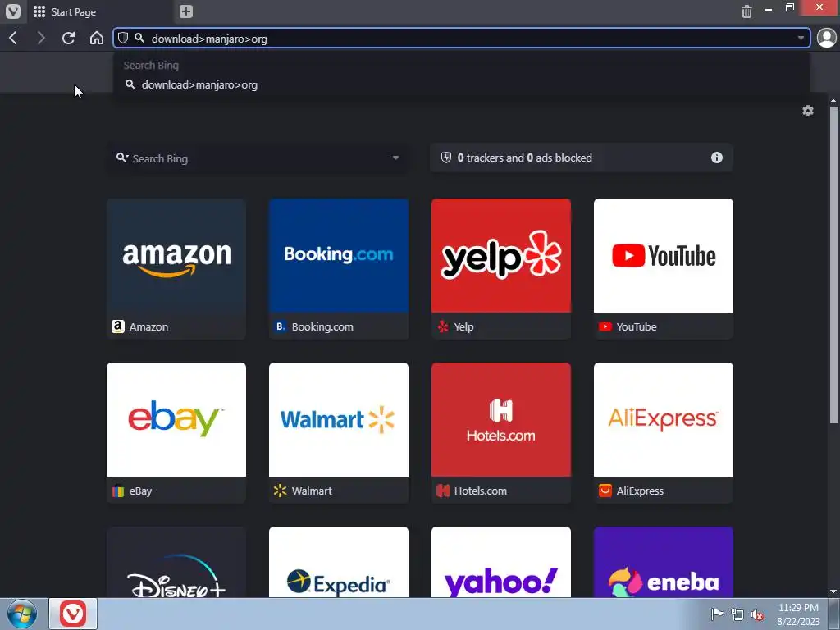Viewport: 840px width, 630px height.
Task: Go back with the back arrow
Action: [14, 38]
